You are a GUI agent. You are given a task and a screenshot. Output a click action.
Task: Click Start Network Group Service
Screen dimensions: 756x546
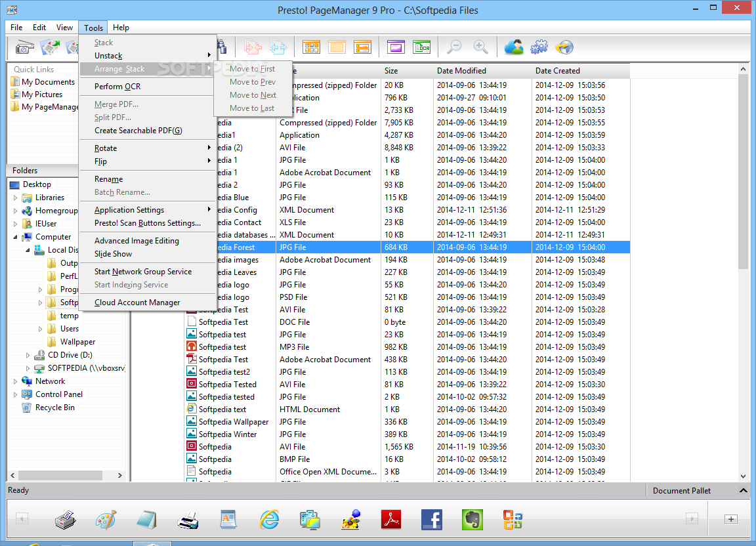click(147, 272)
